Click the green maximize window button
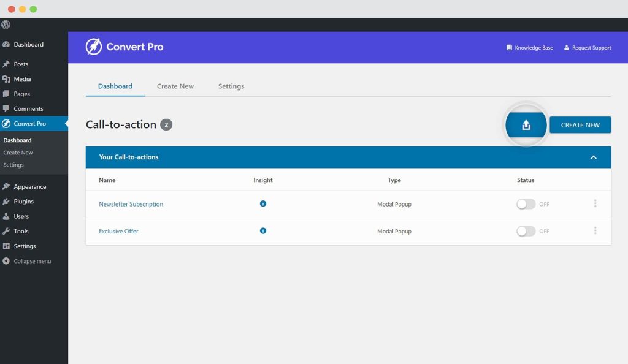This screenshot has width=628, height=364. [33, 9]
